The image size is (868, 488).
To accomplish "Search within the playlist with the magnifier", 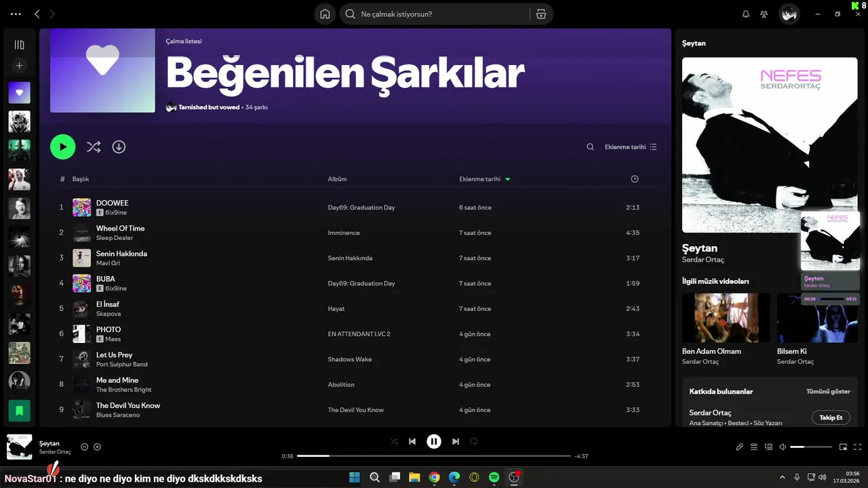I will point(590,146).
